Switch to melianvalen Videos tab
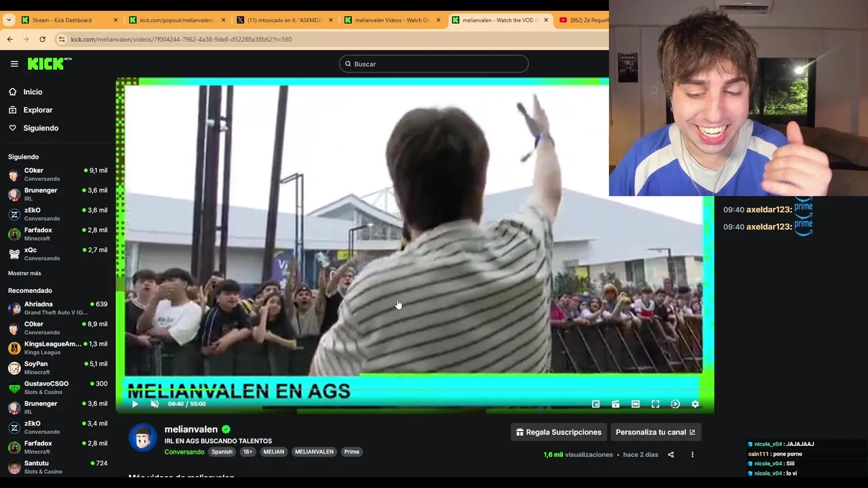 [x=392, y=20]
